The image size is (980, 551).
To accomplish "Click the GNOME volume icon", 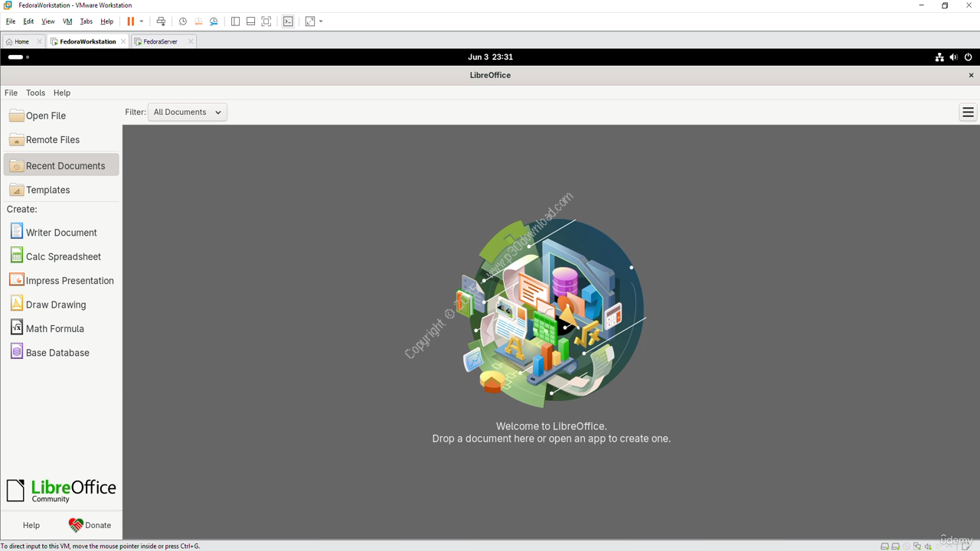I will click(x=953, y=57).
